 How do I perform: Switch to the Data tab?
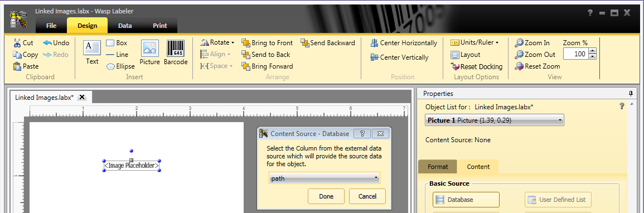pyautogui.click(x=125, y=26)
